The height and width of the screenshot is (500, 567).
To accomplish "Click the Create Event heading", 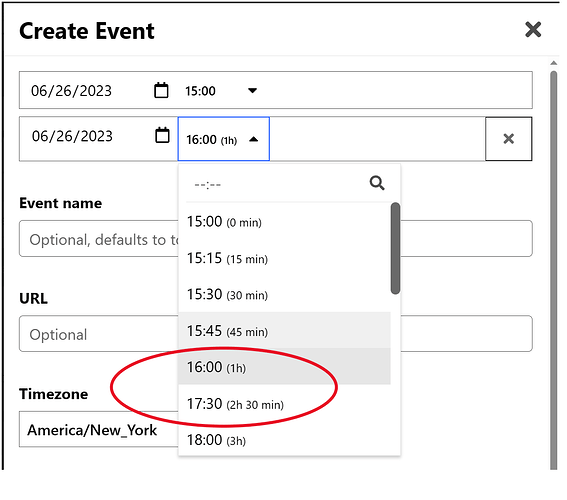I will 87,31.
